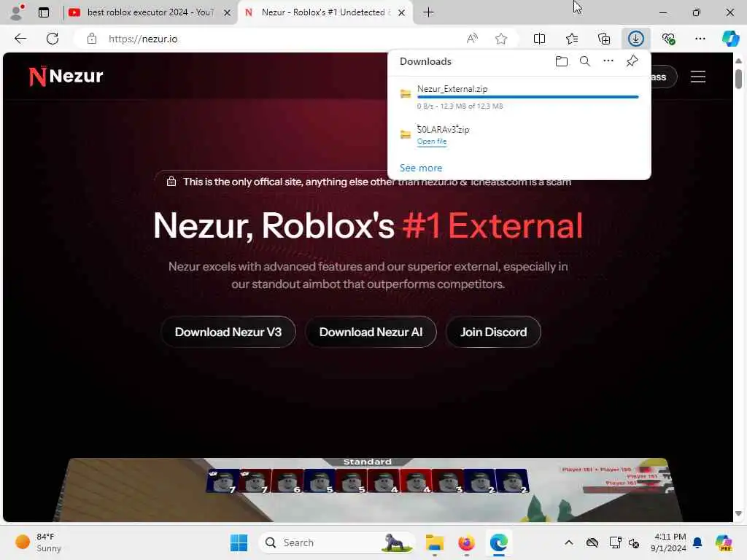Viewport: 747px width, 560px height.
Task: View site information lock icon
Action: point(91,39)
